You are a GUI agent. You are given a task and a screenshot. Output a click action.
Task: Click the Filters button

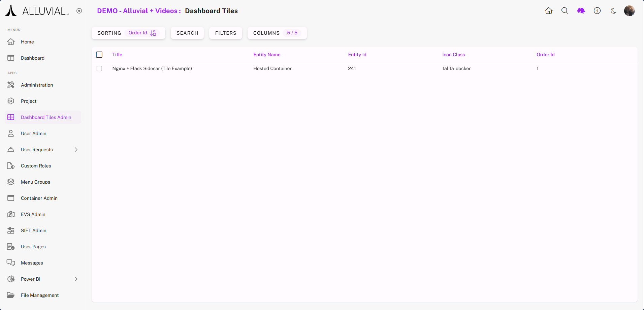click(225, 33)
